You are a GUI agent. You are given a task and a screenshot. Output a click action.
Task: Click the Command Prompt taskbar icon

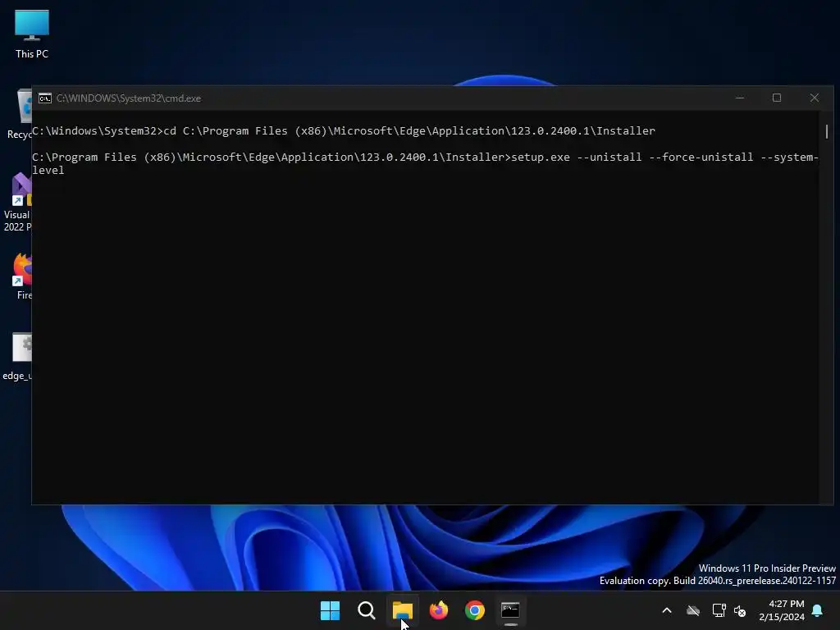point(510,610)
